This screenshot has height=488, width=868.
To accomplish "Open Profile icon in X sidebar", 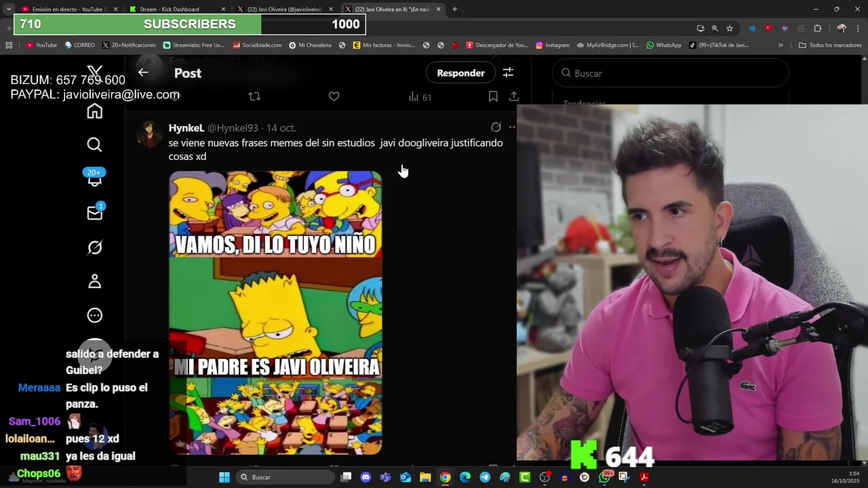I will click(x=95, y=281).
